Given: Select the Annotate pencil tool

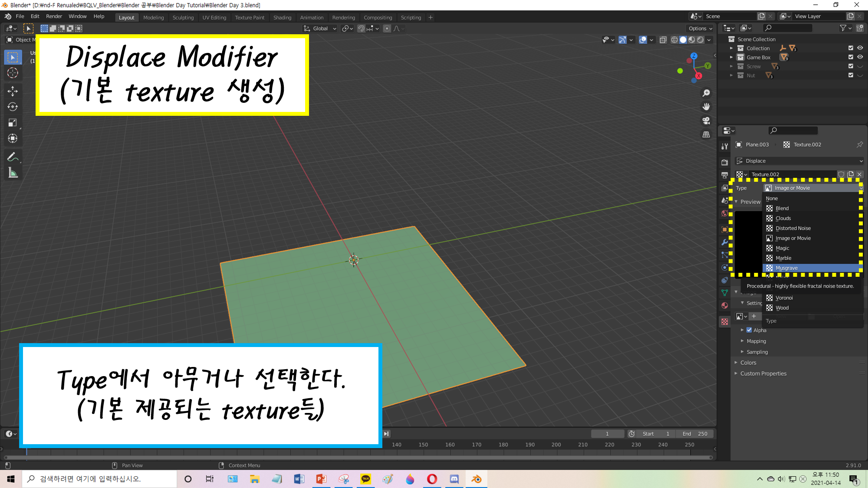Looking at the screenshot, I should tap(13, 157).
